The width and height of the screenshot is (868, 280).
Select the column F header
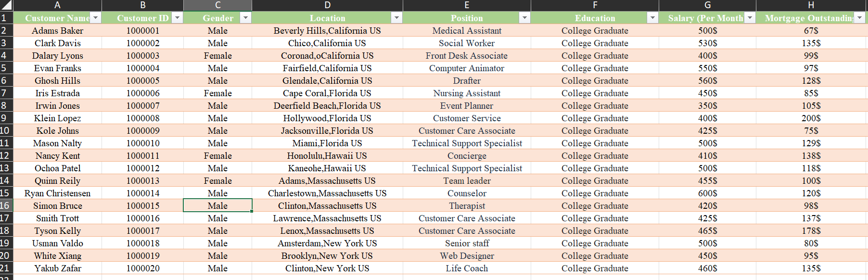pos(595,5)
